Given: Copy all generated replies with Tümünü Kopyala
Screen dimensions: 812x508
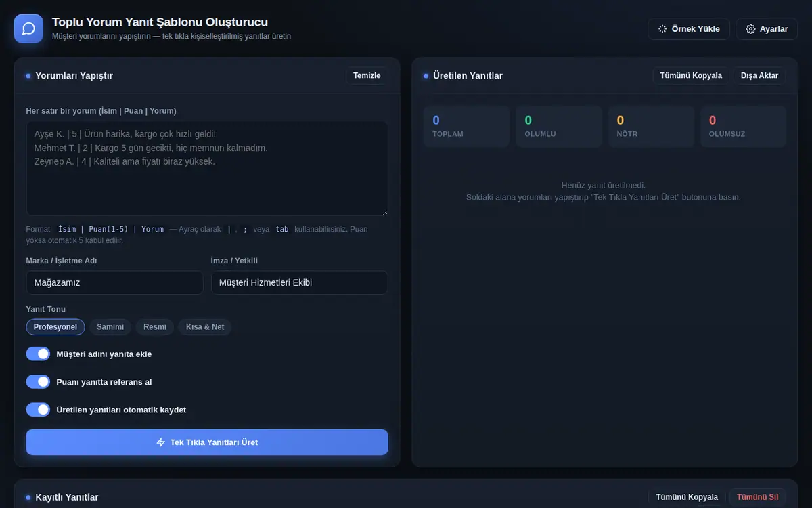Looking at the screenshot, I should (691, 76).
